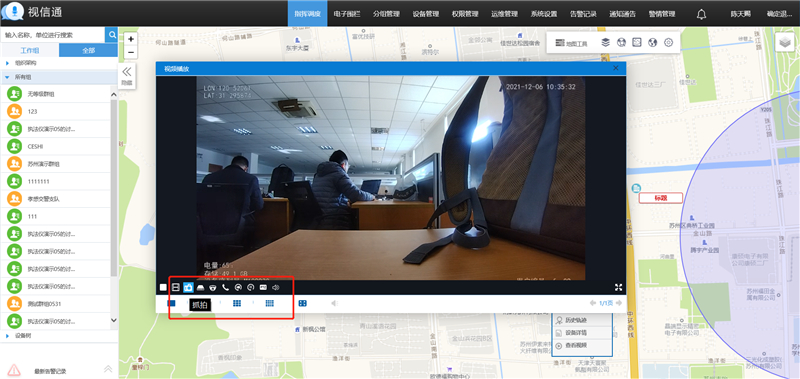Select the four-pane split layout icon
800x379 pixels.
pos(303,303)
